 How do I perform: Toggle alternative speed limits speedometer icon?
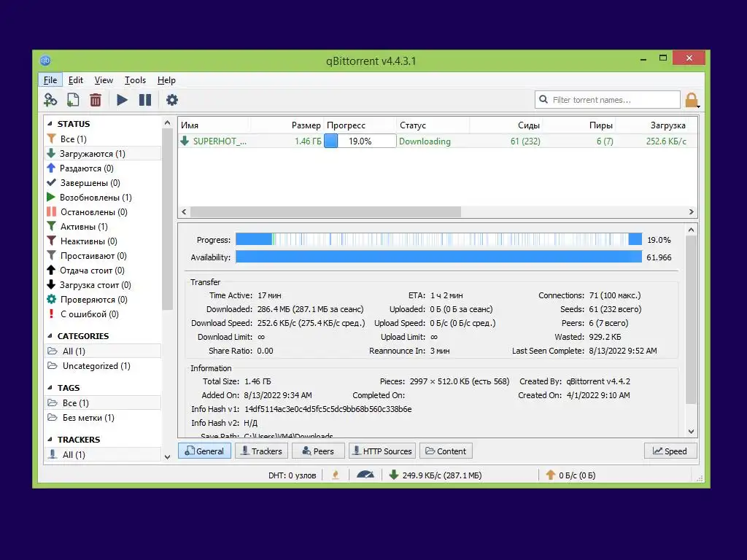pyautogui.click(x=365, y=475)
